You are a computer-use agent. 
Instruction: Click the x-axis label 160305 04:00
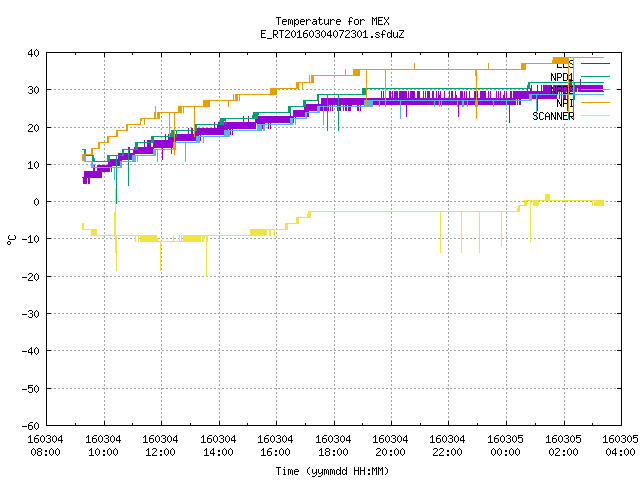coord(620,446)
